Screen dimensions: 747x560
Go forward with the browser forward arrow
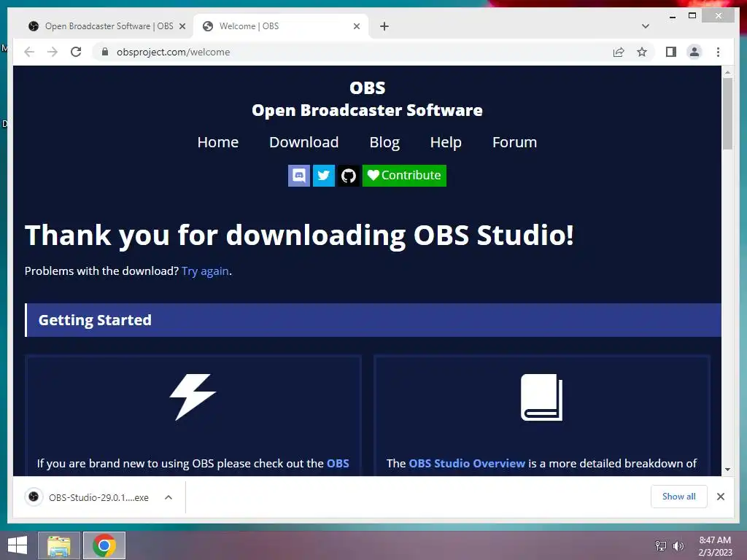[53, 52]
